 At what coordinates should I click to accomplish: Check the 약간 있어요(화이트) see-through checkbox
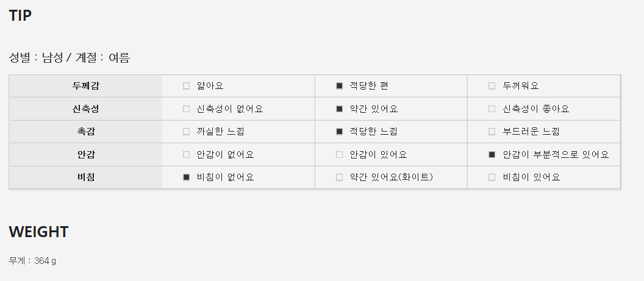pos(340,177)
